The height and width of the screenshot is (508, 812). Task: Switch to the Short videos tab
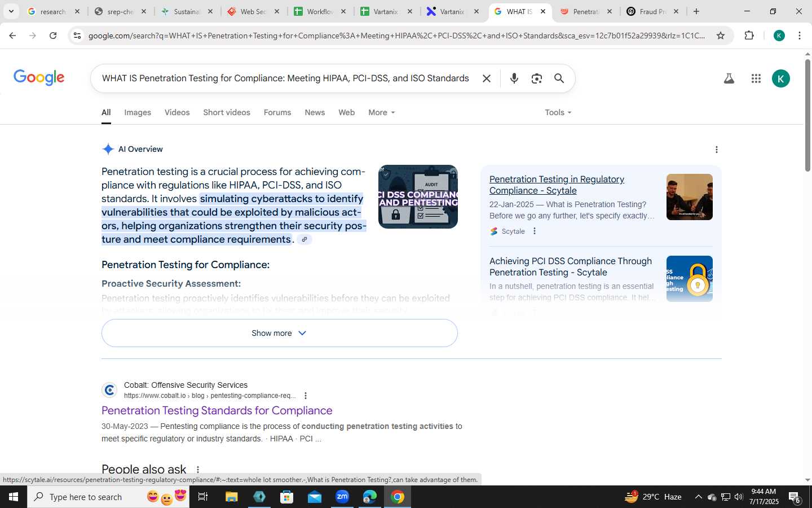pos(227,112)
